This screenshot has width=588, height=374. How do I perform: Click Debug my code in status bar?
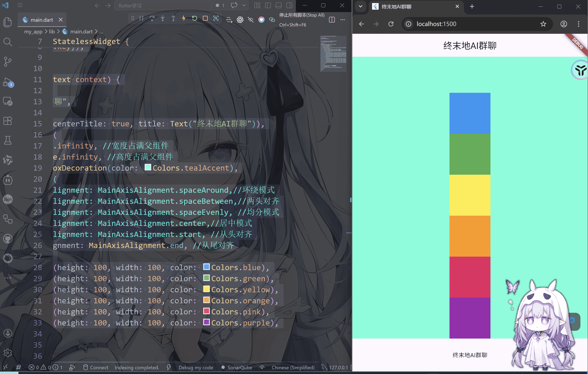[x=196, y=367]
